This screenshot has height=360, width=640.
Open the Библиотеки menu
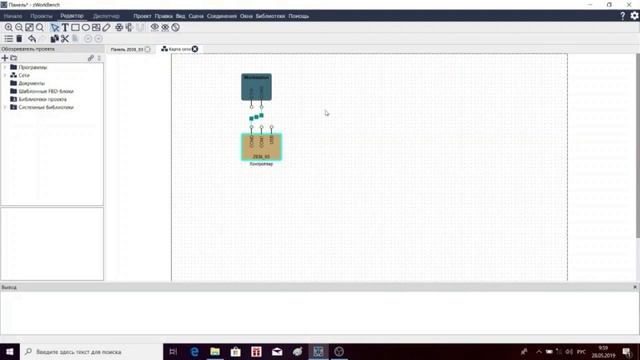pyautogui.click(x=270, y=16)
